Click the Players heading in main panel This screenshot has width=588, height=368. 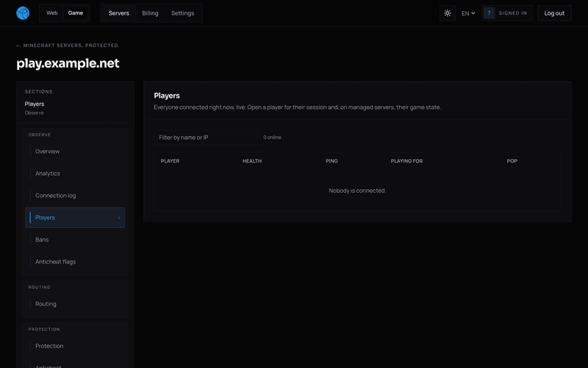167,96
